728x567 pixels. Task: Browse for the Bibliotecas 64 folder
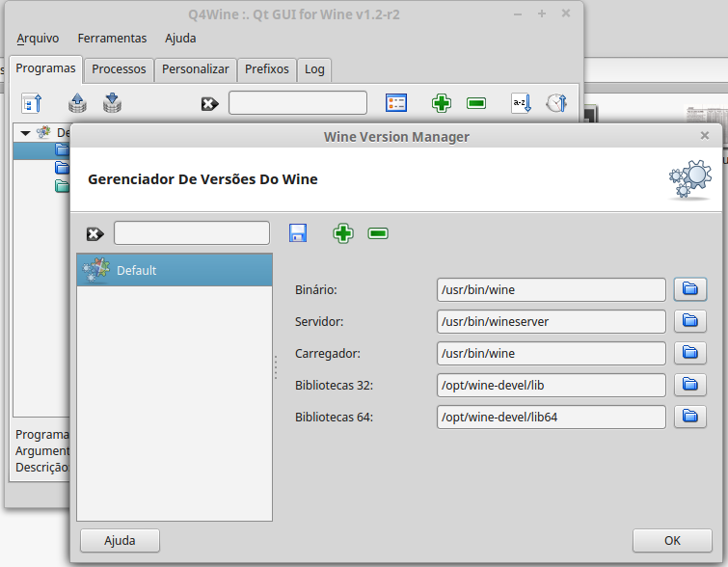(x=690, y=417)
